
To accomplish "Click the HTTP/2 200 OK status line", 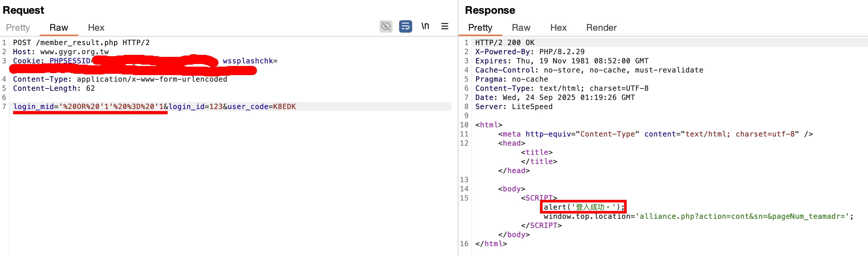I will 505,42.
